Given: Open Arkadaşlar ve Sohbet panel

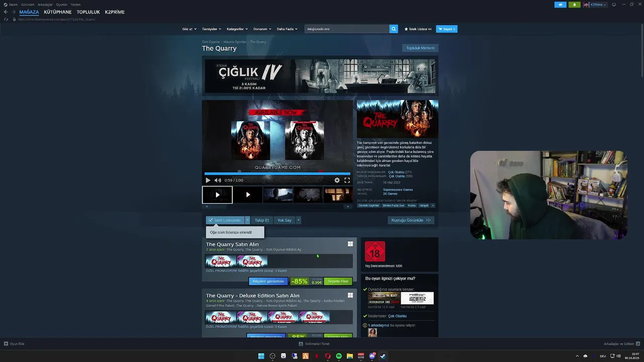Looking at the screenshot, I should (x=621, y=344).
